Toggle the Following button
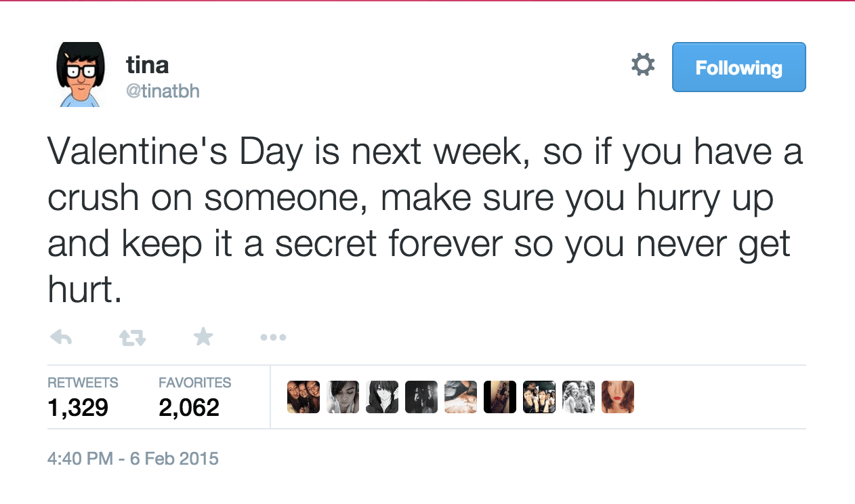The width and height of the screenshot is (855, 504). (738, 67)
